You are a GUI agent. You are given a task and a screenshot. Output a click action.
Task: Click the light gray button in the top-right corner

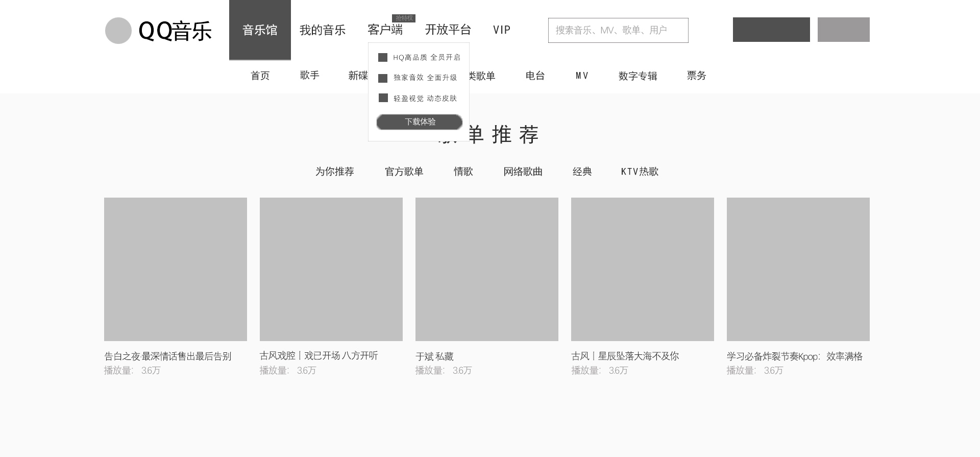tap(844, 30)
